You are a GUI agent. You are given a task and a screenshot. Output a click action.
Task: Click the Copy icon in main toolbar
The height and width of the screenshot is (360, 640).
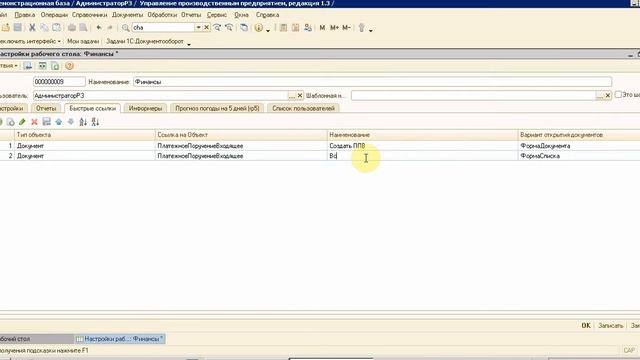click(44, 28)
